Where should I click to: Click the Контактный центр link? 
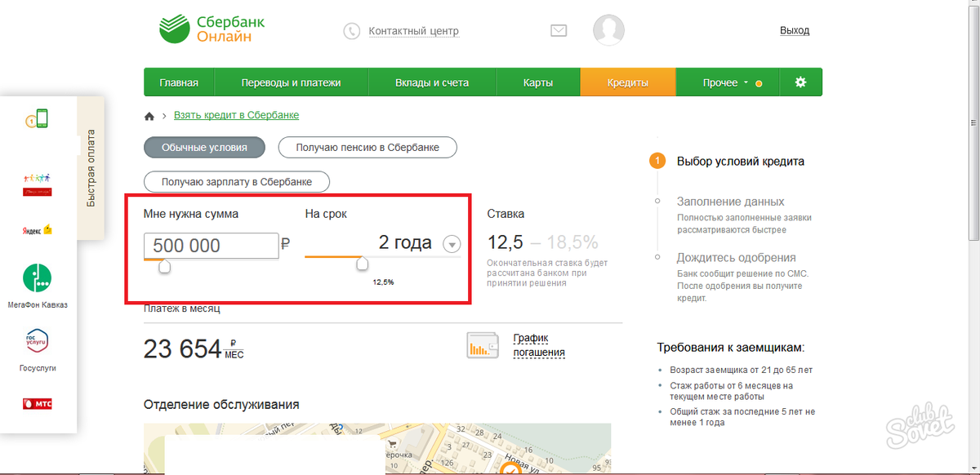click(414, 31)
